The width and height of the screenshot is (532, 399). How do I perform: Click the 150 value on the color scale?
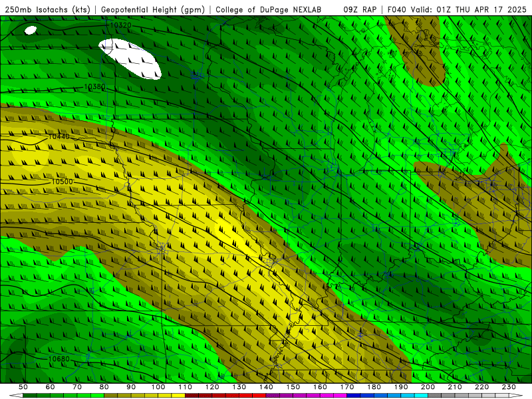click(x=293, y=387)
